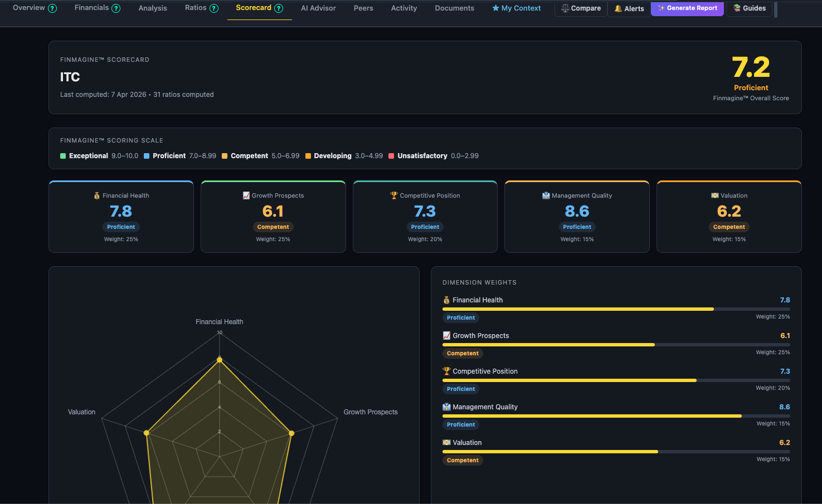
Task: Click the sparkle icon on Generate Report
Action: pos(660,8)
